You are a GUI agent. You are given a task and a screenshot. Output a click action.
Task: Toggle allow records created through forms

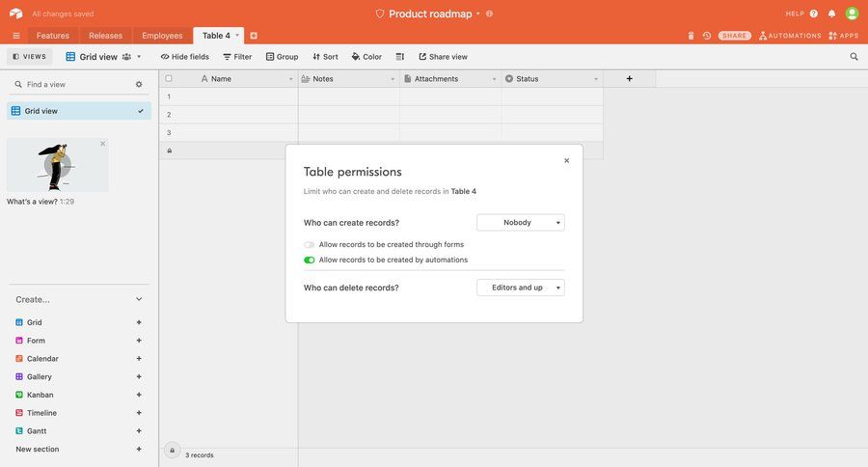point(309,244)
